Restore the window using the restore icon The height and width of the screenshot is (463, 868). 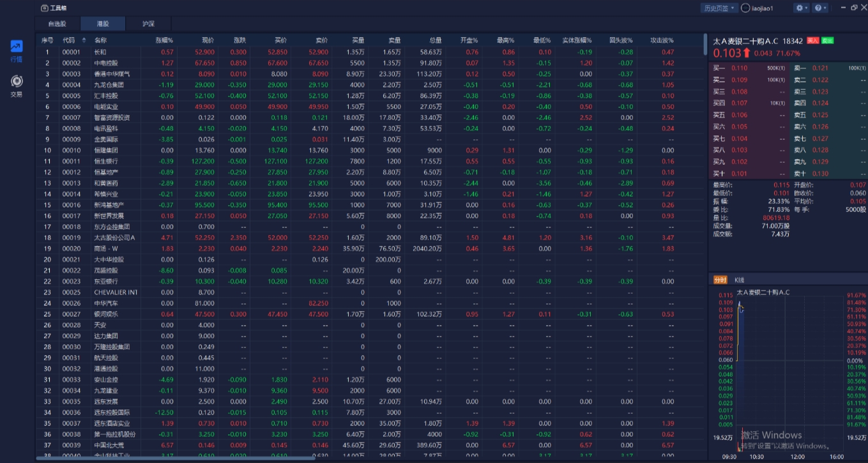[x=855, y=8]
